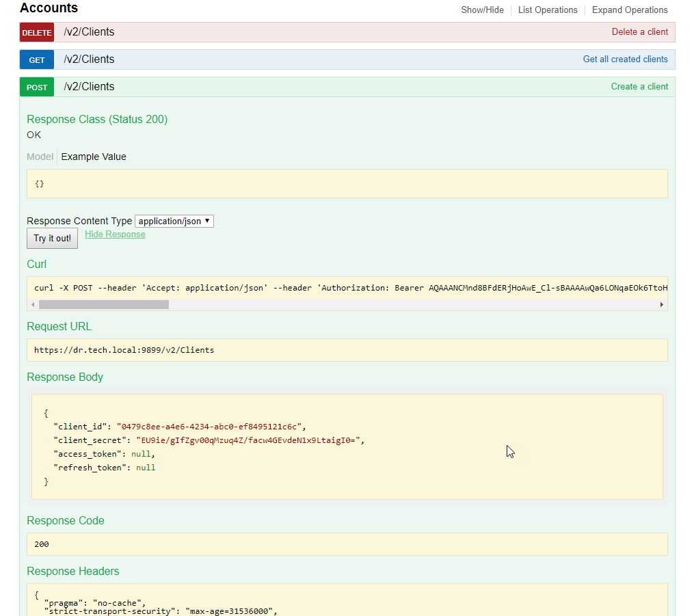The image size is (694, 616).
Task: Click 'Create a client' description link
Action: [x=639, y=87]
